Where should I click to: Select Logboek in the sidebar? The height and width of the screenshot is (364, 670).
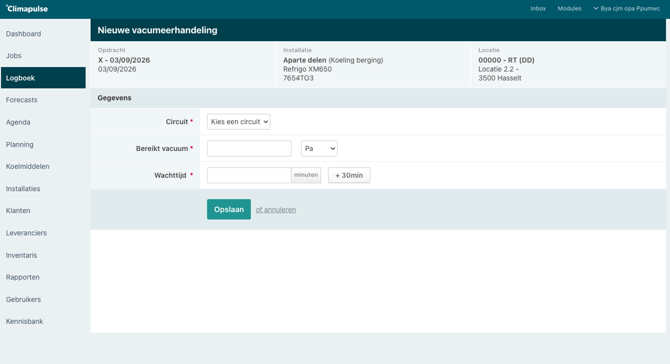coord(43,78)
